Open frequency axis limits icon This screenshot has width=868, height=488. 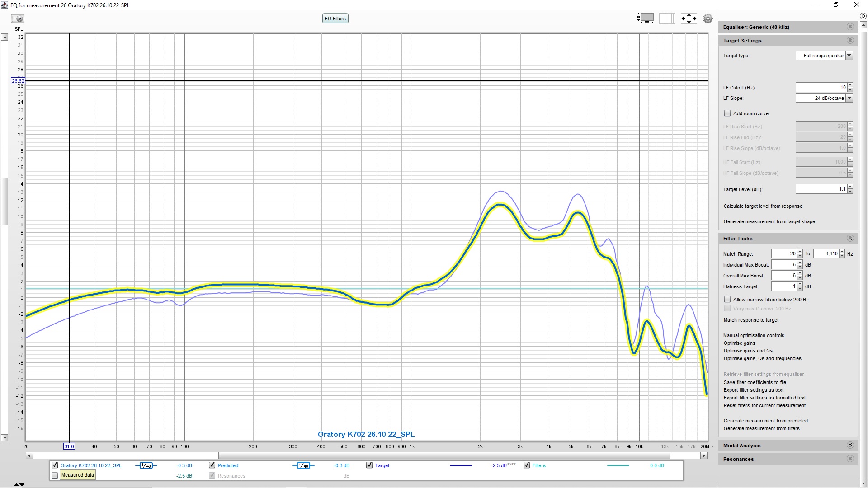(667, 19)
